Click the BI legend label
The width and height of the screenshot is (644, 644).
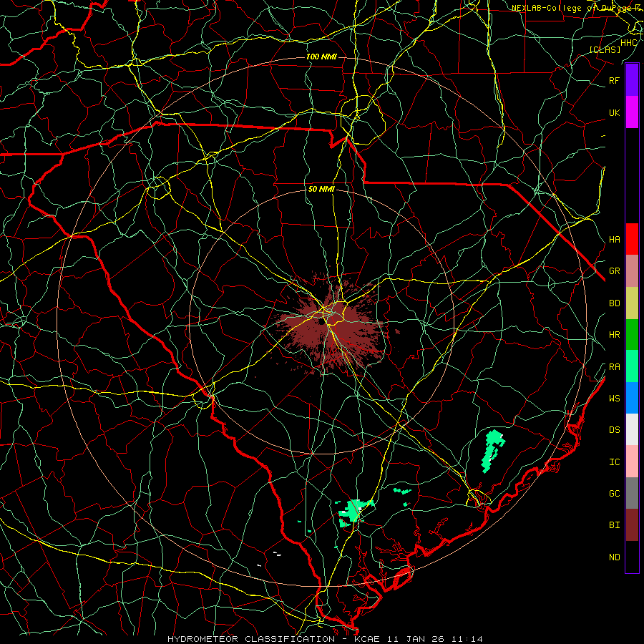tap(614, 525)
